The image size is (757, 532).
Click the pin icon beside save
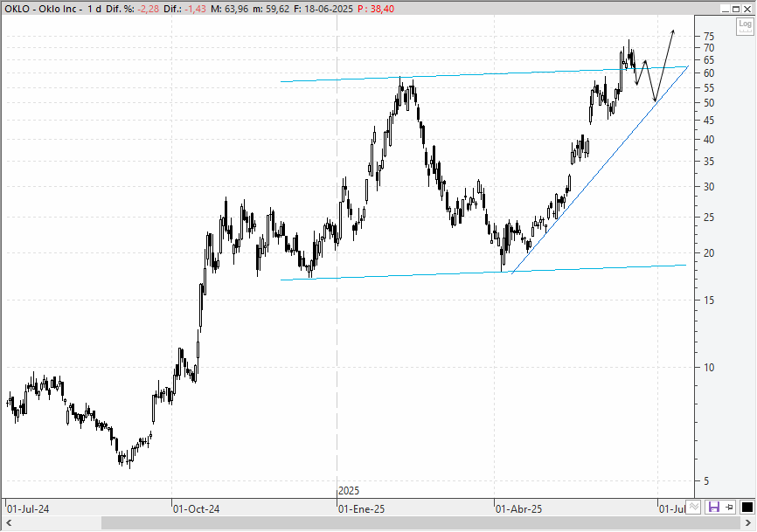pos(730,507)
